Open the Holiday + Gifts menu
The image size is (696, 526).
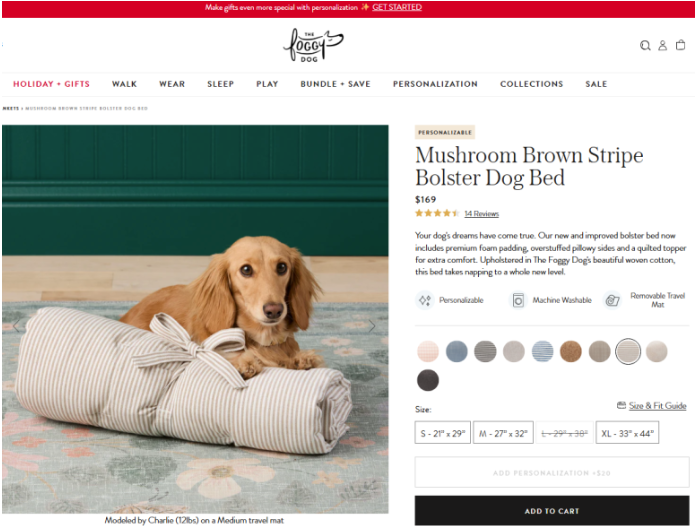(x=51, y=84)
